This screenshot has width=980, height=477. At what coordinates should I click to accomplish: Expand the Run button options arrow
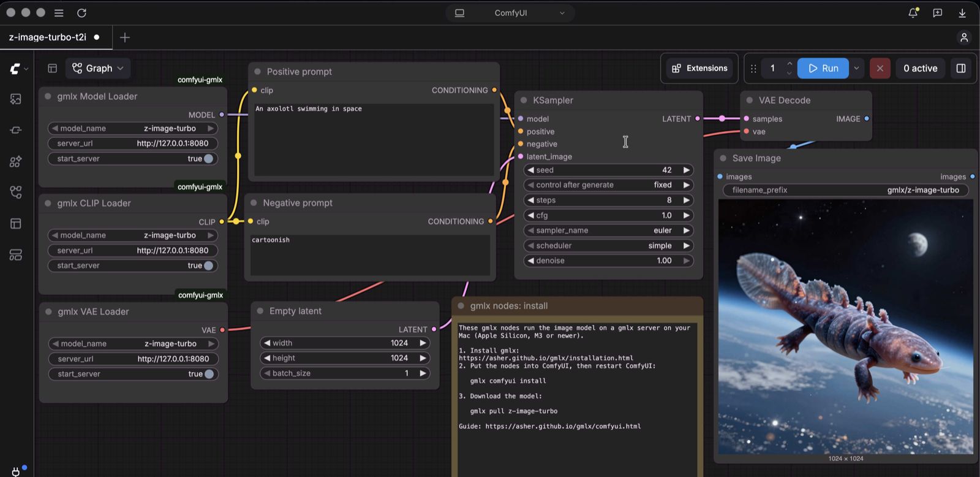point(856,68)
